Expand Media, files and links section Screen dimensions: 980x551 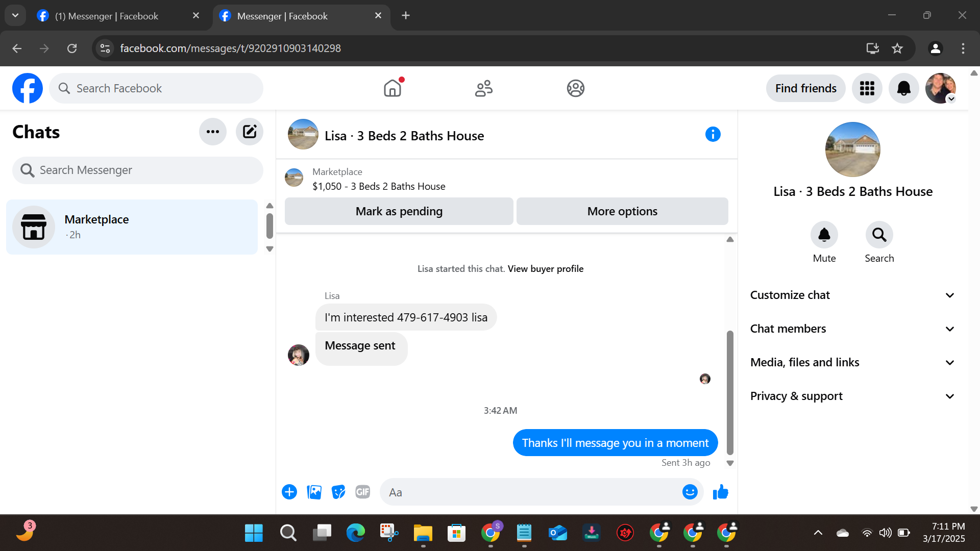point(852,362)
